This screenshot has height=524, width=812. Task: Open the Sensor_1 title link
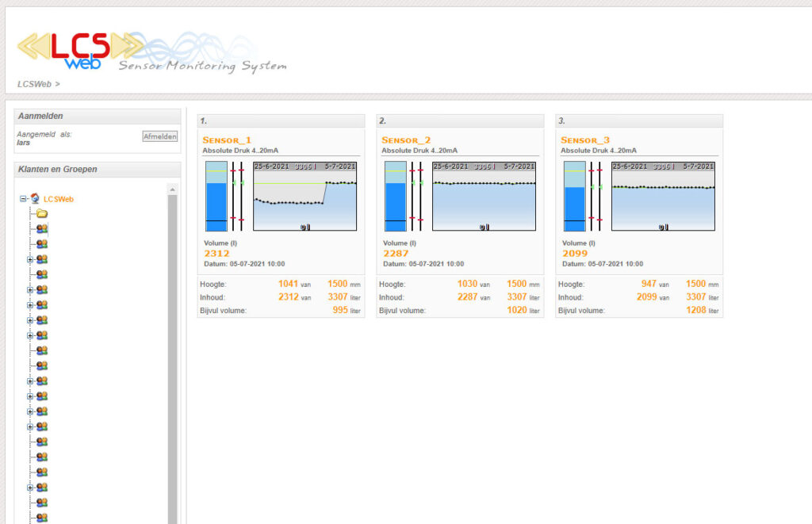(x=227, y=140)
